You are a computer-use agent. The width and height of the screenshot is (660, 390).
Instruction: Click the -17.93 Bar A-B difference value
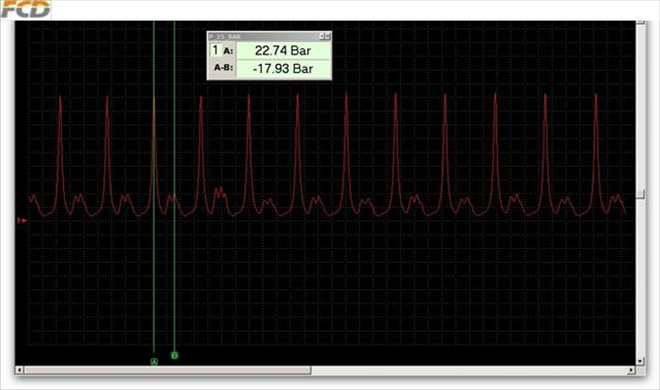[x=283, y=69]
